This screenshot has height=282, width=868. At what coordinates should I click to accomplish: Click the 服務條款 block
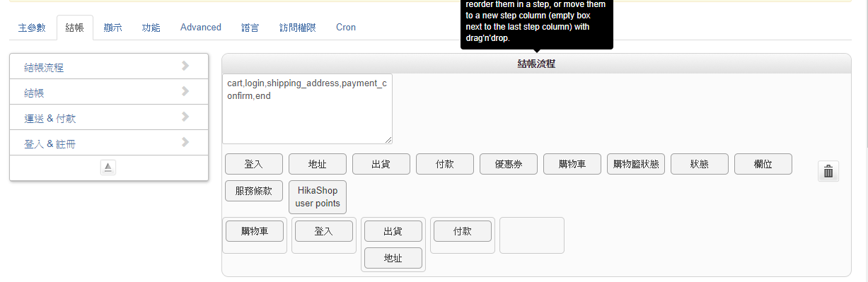coord(254,191)
